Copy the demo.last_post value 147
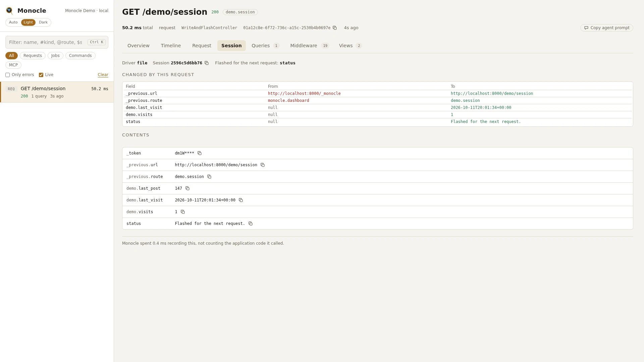The width and height of the screenshot is (644, 362). (x=187, y=188)
